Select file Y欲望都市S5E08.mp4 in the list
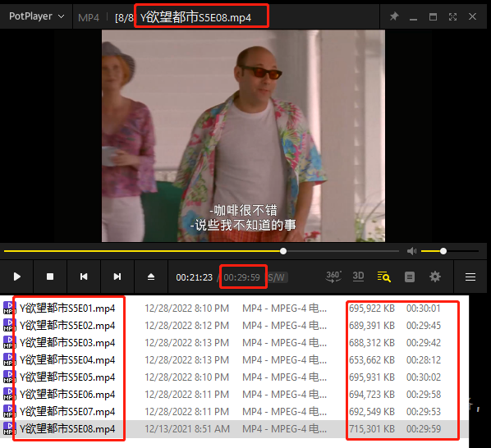Image resolution: width=491 pixels, height=448 pixels. [67, 428]
